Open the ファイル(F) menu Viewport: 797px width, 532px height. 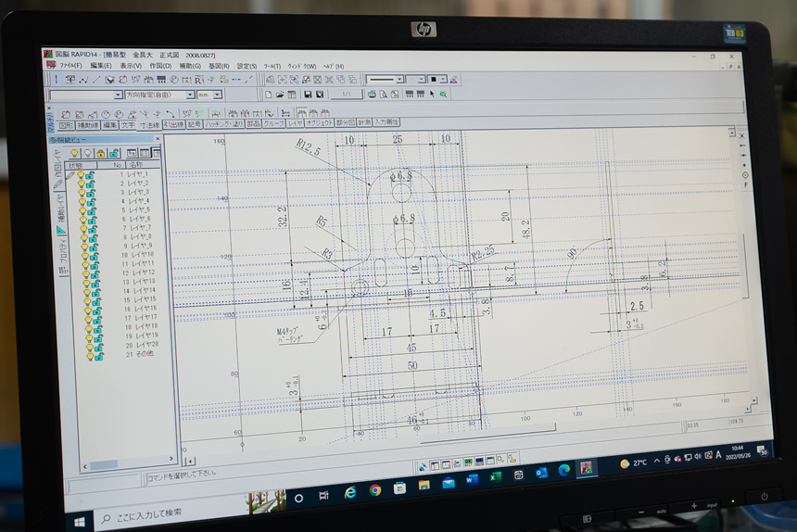(70, 66)
